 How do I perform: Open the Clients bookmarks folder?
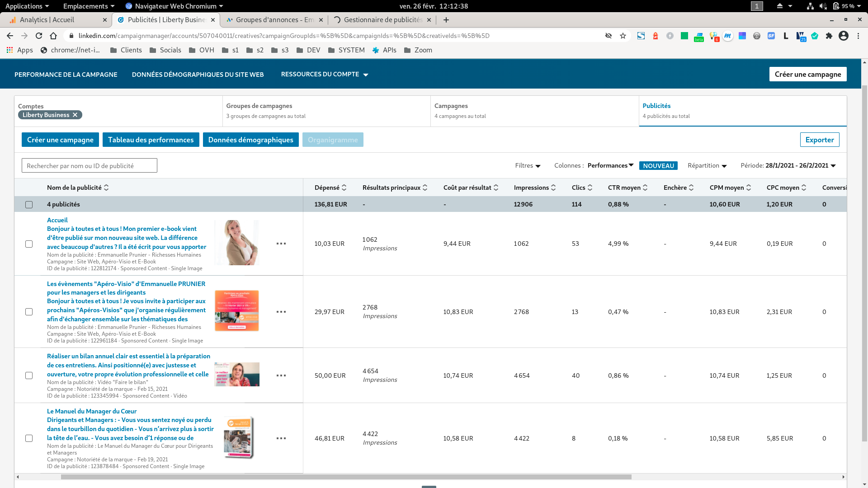point(126,50)
